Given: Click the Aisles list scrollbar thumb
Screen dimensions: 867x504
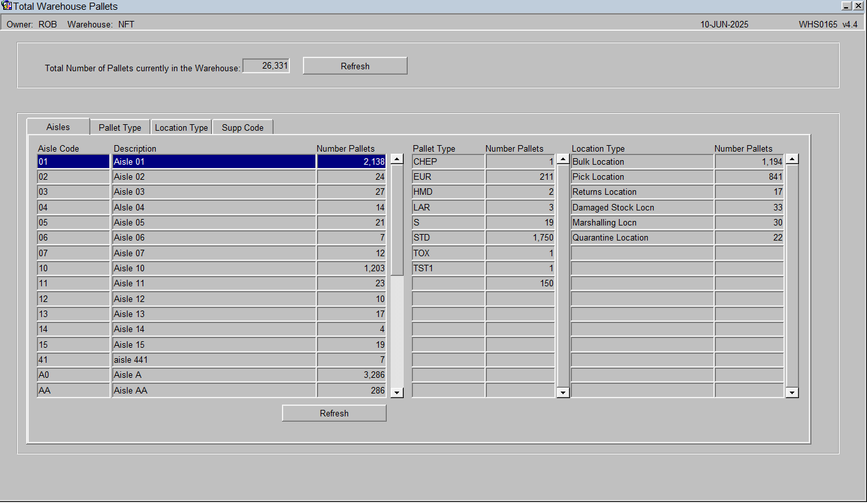Looking at the screenshot, I should point(397,220).
